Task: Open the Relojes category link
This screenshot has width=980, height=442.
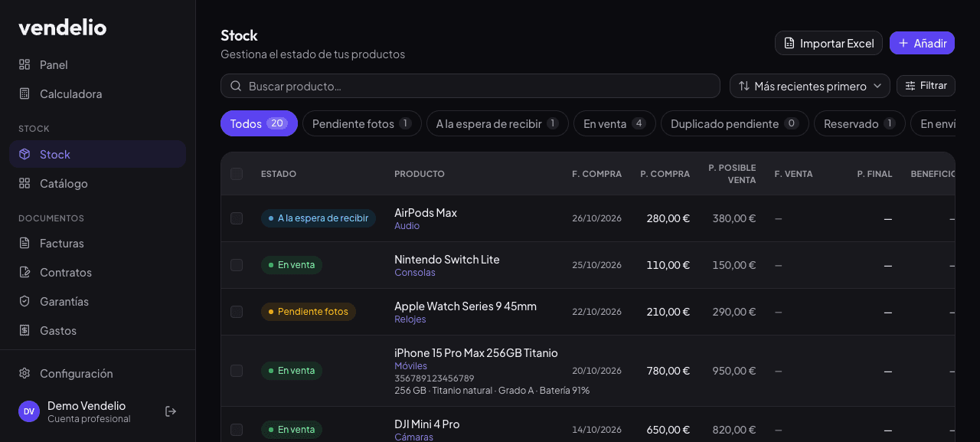Action: (x=410, y=319)
